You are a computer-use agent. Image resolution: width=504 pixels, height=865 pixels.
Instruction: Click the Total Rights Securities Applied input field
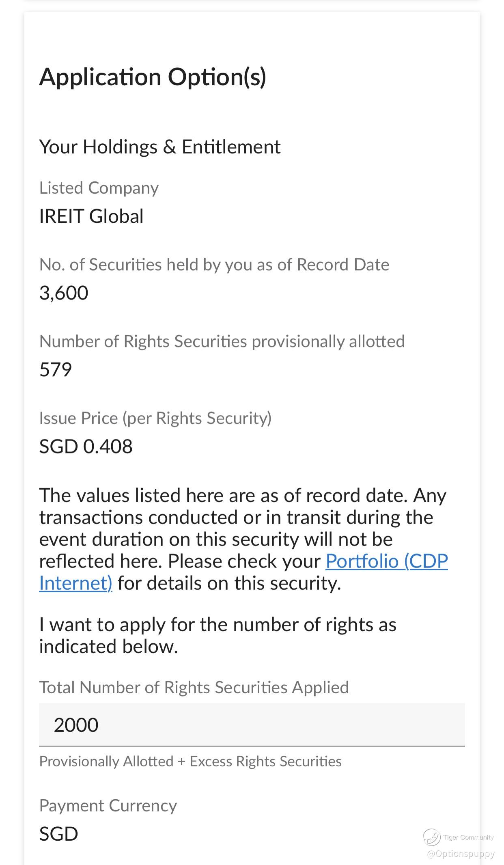click(252, 725)
